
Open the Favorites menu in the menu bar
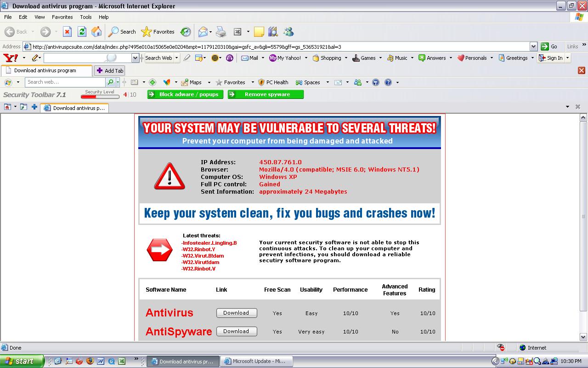point(62,17)
